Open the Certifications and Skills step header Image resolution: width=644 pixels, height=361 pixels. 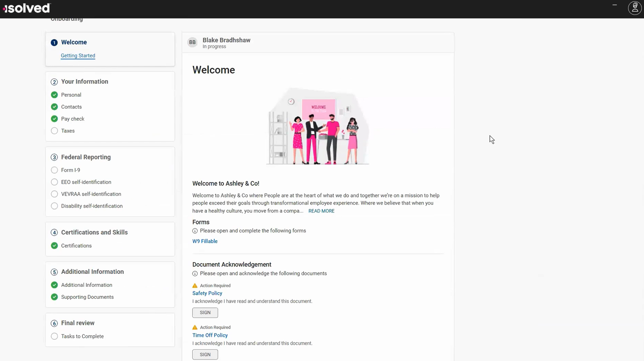click(x=94, y=232)
